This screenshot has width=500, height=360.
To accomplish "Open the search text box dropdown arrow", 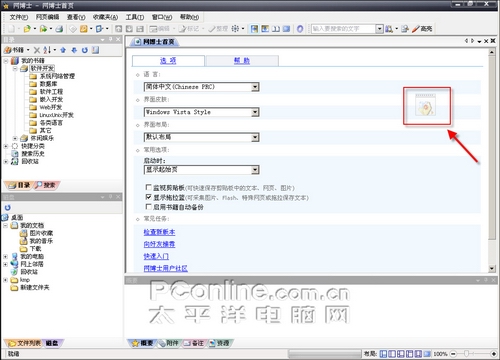I will [x=379, y=29].
